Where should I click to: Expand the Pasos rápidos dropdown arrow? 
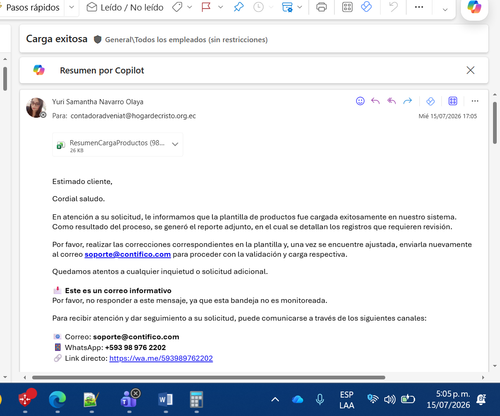pos(72,7)
